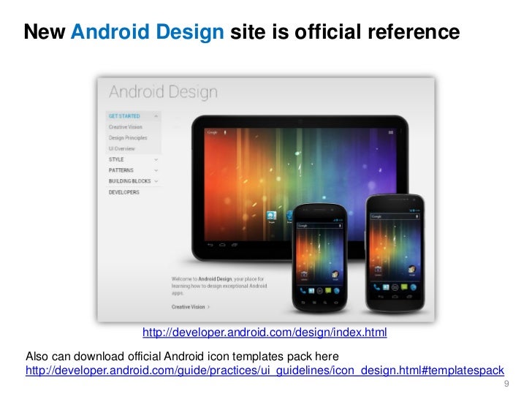Tap the apps grid icon on tablet

coord(391,132)
